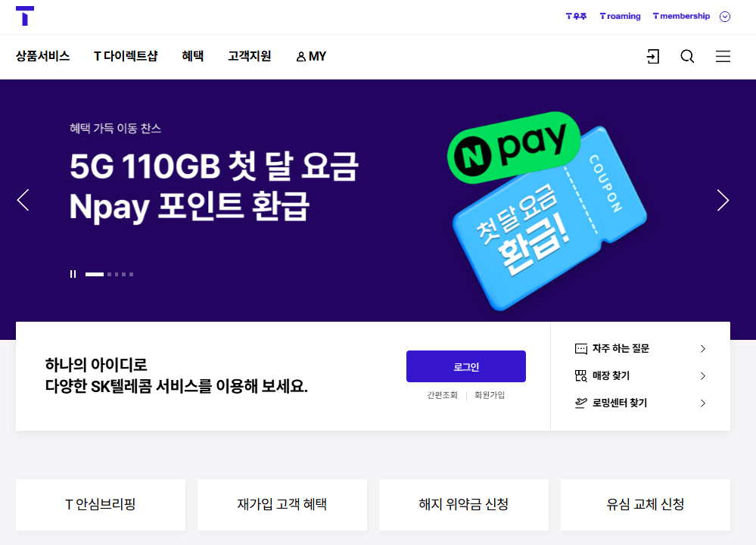Click the T logo at top left
Screen dimensions: 756x545
(x=24, y=16)
